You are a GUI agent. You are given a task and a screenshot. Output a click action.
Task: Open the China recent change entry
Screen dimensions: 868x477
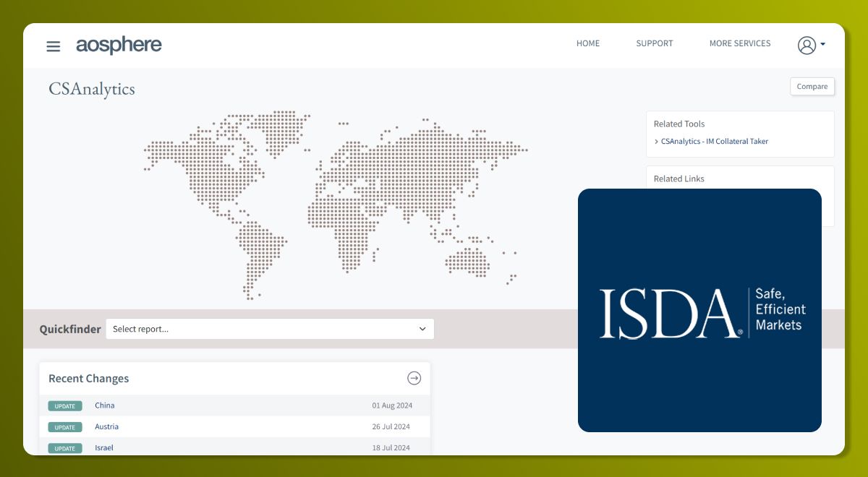coord(105,405)
